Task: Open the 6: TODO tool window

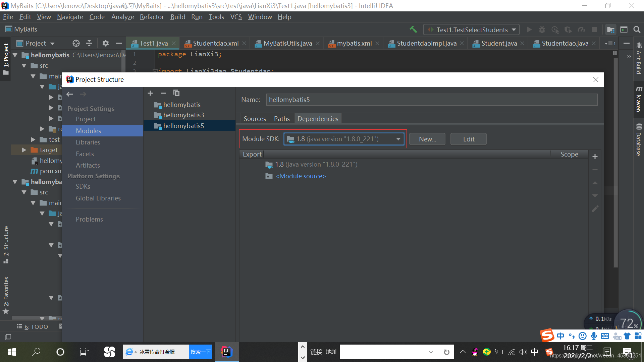Action: point(33,326)
